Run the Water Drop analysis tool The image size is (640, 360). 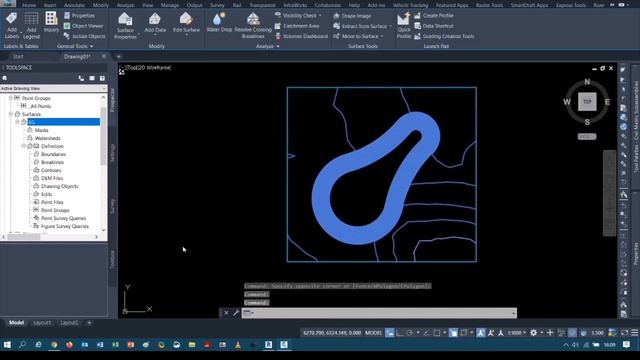pos(219,22)
